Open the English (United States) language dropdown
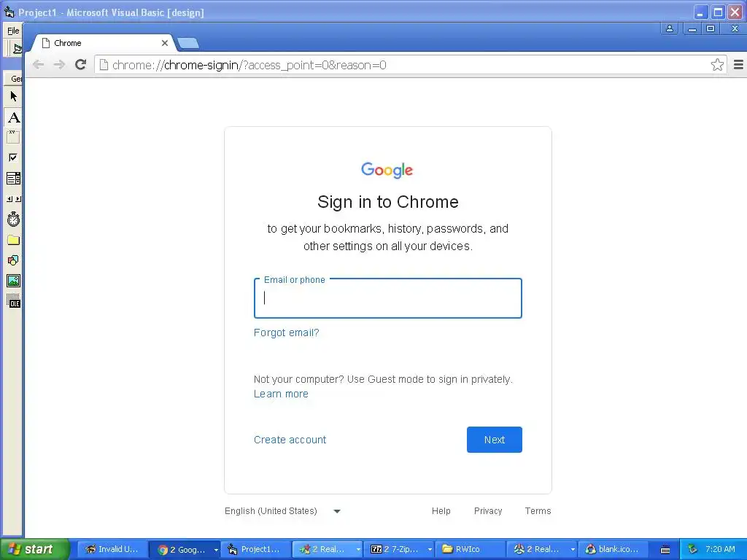This screenshot has width=747, height=560. click(x=282, y=511)
